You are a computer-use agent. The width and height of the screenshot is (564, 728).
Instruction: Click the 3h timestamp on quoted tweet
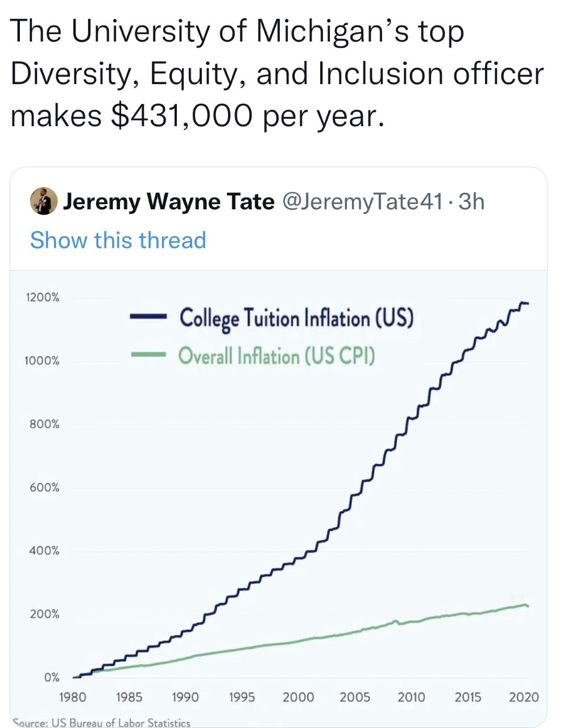[471, 201]
